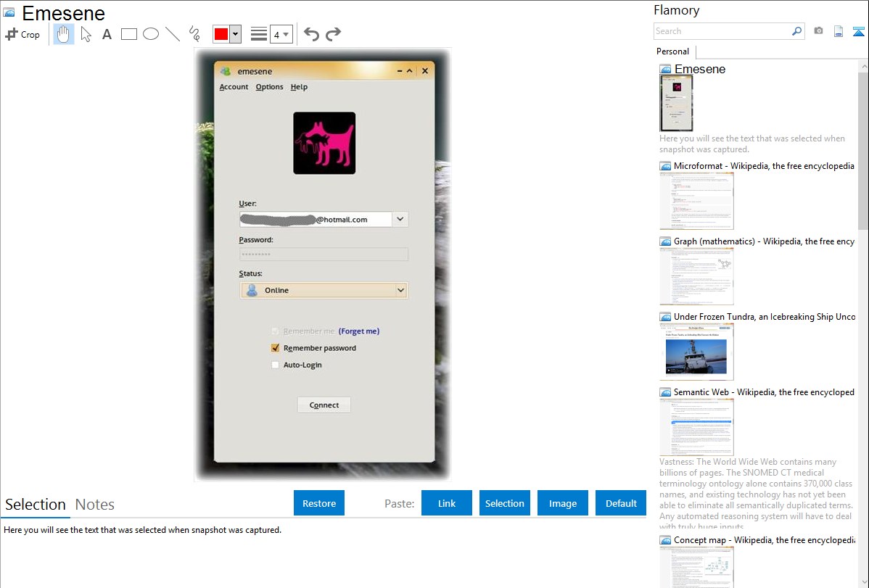This screenshot has width=869, height=588.
Task: Click the blue collapse panel icon
Action: pos(858,31)
